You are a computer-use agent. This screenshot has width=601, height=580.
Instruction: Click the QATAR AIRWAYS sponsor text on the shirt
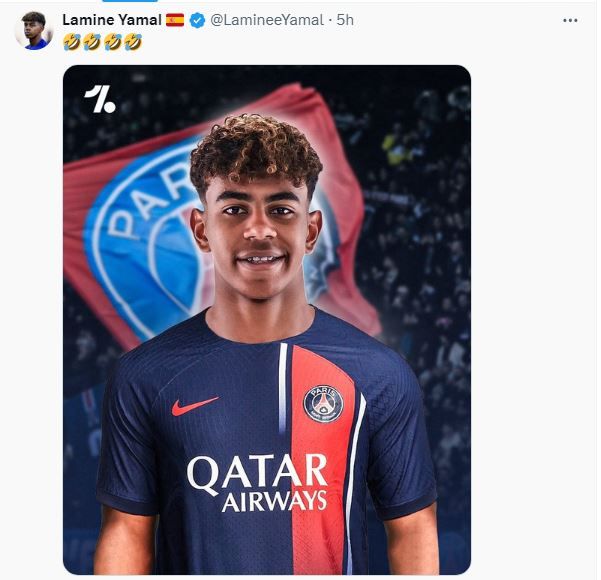point(258,482)
